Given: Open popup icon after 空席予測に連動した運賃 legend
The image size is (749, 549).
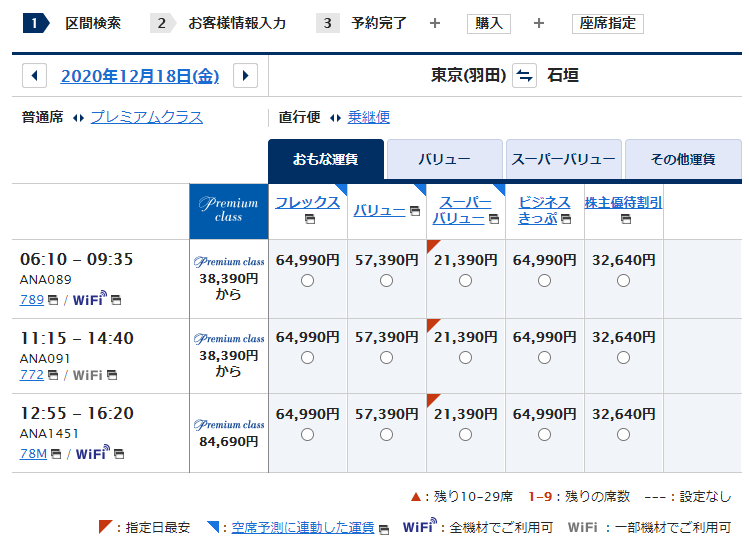Looking at the screenshot, I should [x=384, y=529].
